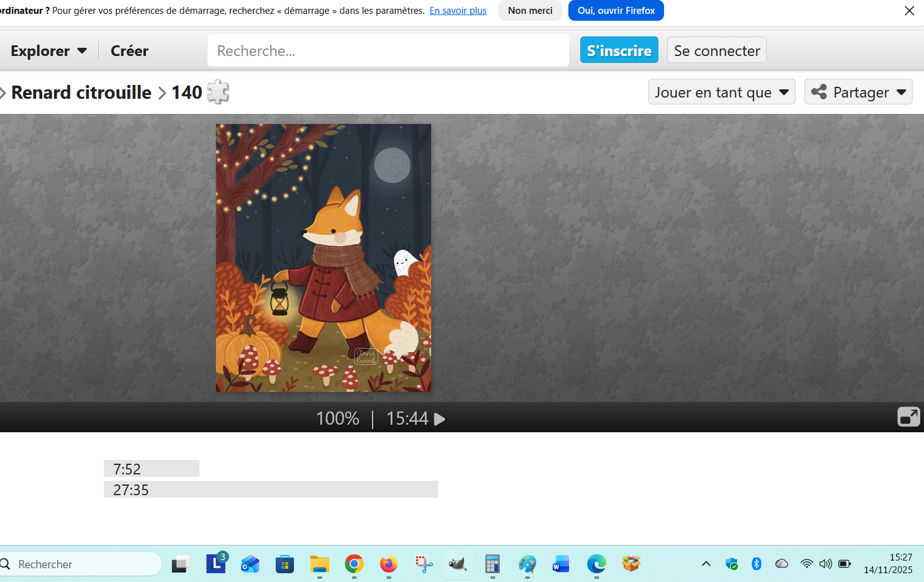Expand the Partager share dropdown
The height and width of the screenshot is (582, 924).
tap(901, 92)
